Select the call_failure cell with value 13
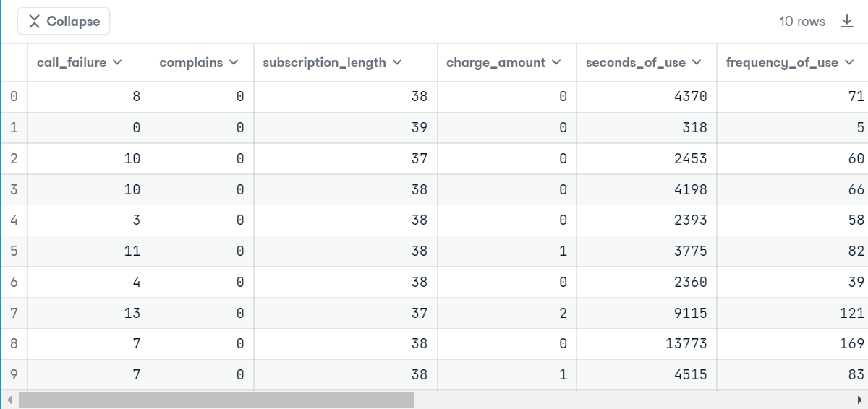Screen dimensions: 868x409 [x=89, y=313]
